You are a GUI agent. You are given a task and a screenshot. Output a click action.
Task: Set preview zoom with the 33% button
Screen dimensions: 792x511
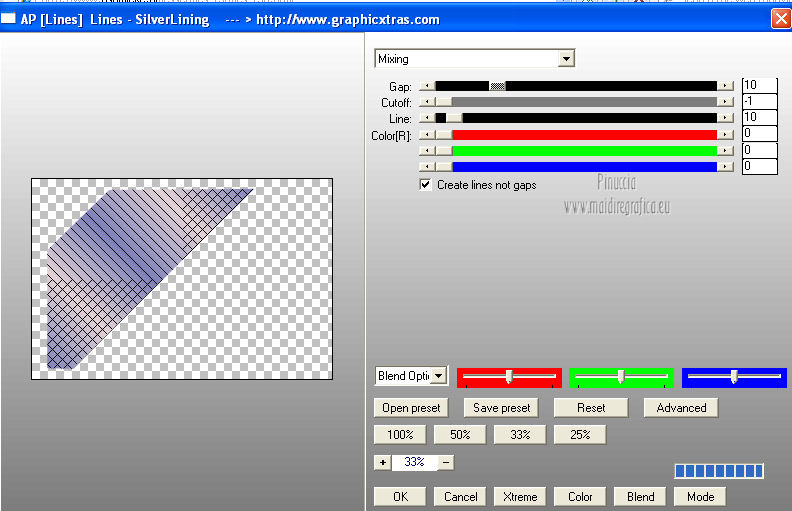point(520,435)
